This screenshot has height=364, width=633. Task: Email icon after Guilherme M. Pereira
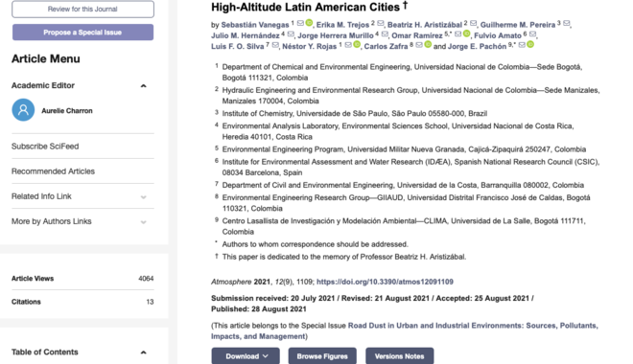567,23
